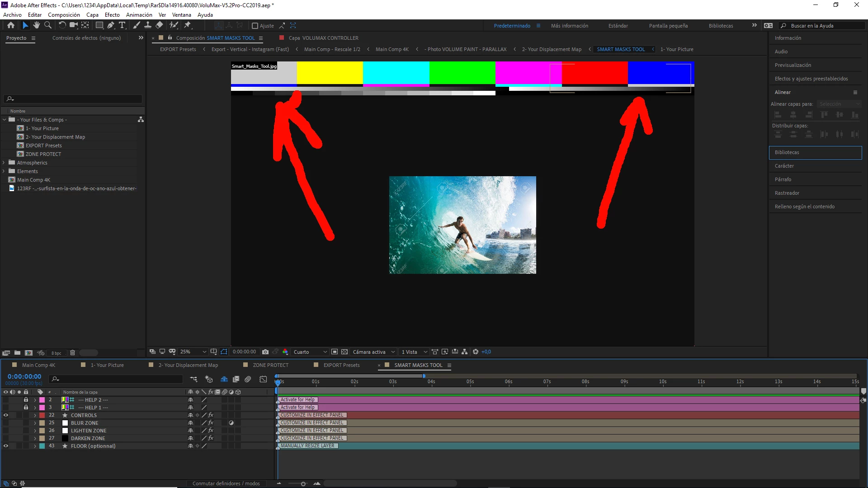Select the Clone Stamp tool
Viewport: 868px width, 488px height.
pos(147,25)
